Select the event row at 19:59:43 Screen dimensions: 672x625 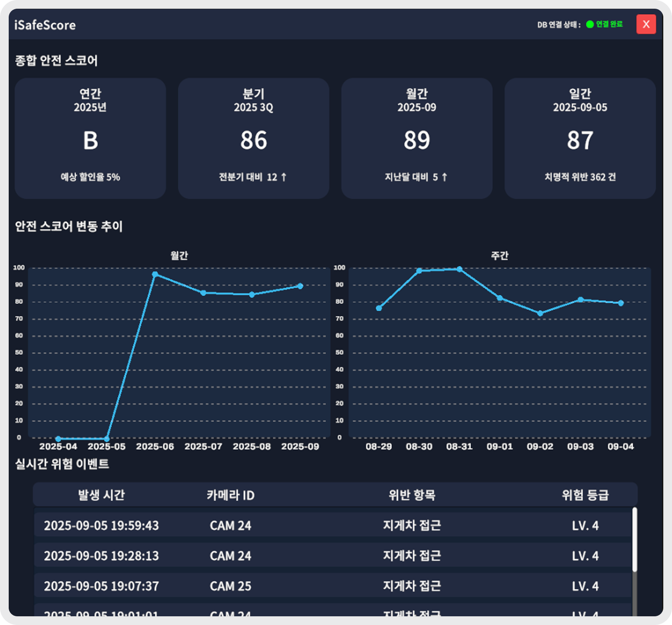coord(333,525)
